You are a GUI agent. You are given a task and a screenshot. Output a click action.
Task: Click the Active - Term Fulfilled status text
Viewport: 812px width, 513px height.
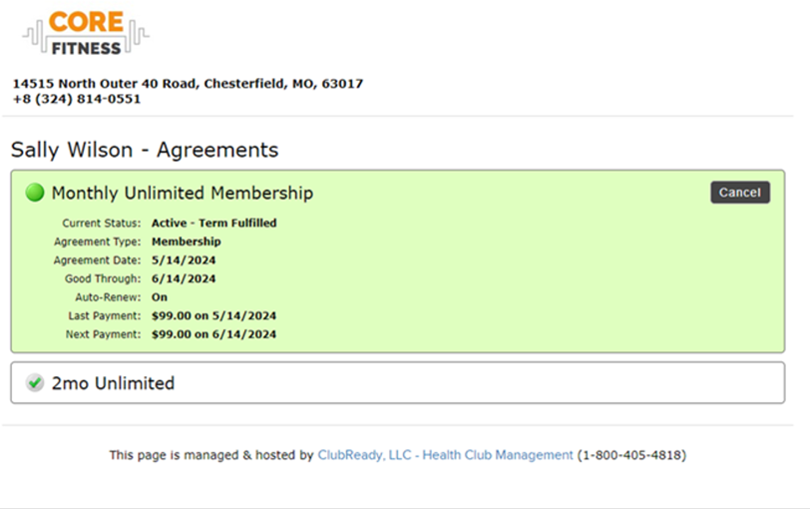point(213,223)
